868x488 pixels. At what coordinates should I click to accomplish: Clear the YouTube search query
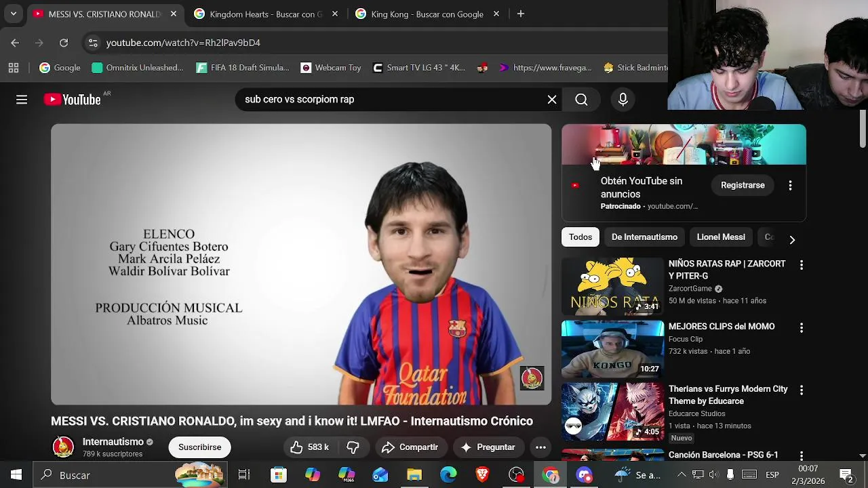tap(552, 100)
